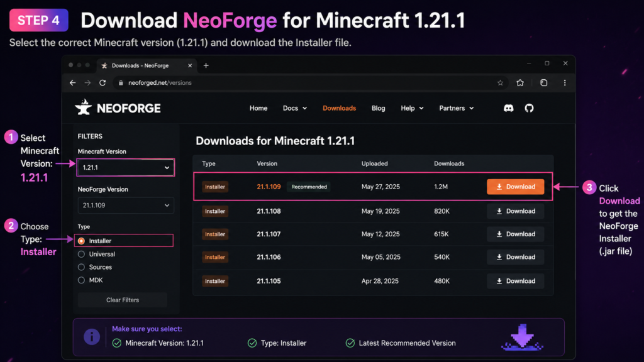
Task: Select the Universal type radio button
Action: pos(81,254)
